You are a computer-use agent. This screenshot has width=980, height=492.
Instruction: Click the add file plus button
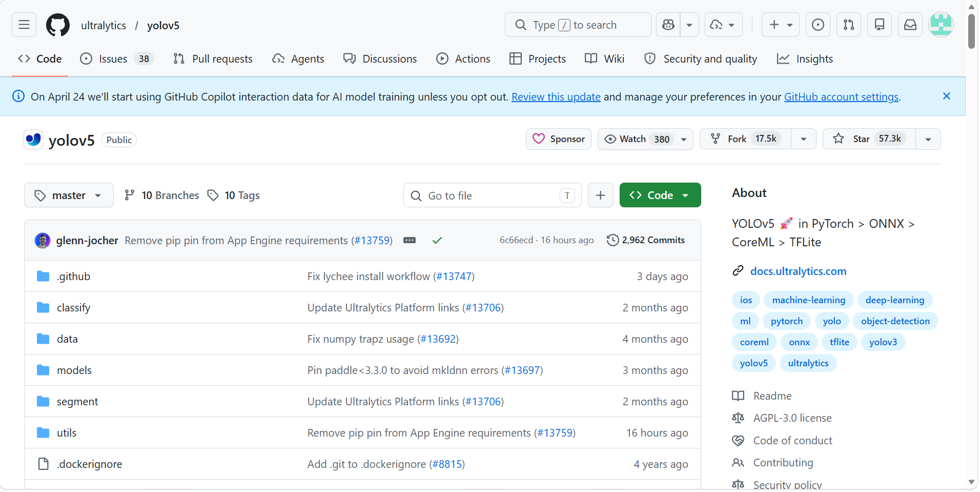pos(601,195)
